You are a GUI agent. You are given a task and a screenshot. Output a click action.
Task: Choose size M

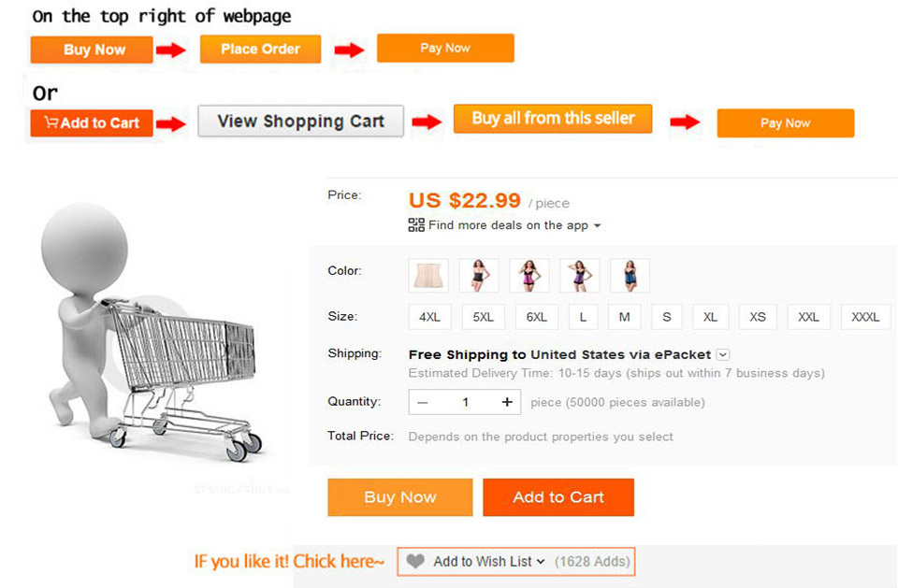tap(624, 317)
